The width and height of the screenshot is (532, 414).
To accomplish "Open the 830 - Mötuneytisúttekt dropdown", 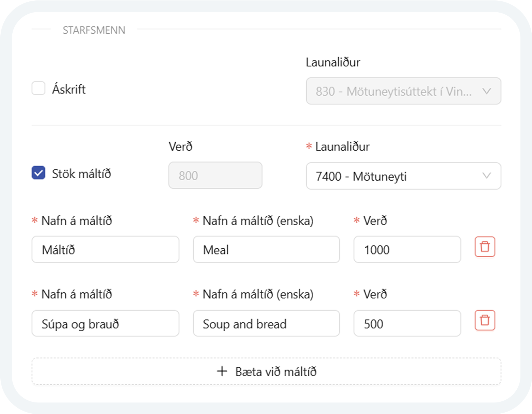I will point(395,91).
